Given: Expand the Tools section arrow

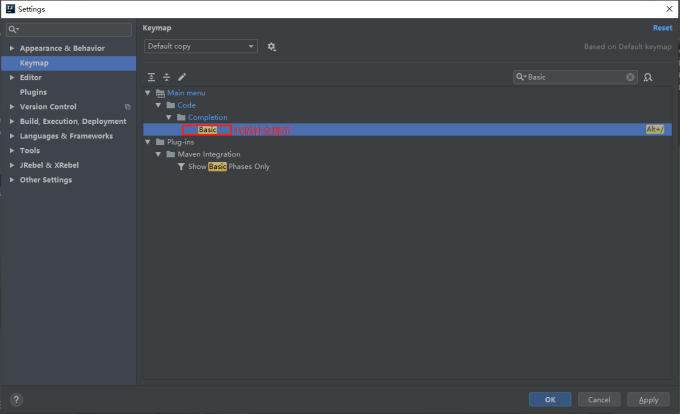Looking at the screenshot, I should [12, 151].
